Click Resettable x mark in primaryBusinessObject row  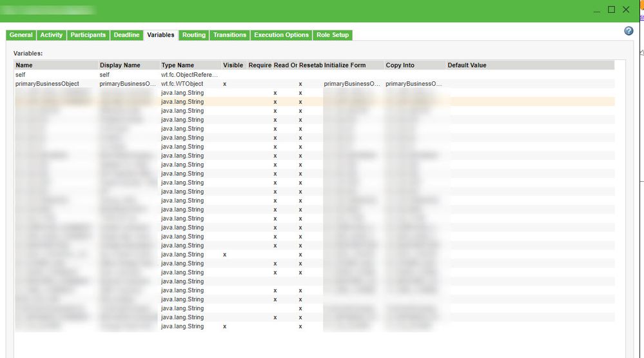pyautogui.click(x=300, y=84)
